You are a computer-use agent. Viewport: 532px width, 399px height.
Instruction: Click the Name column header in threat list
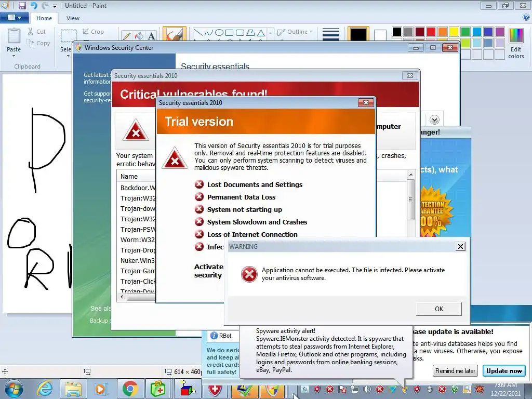(129, 177)
